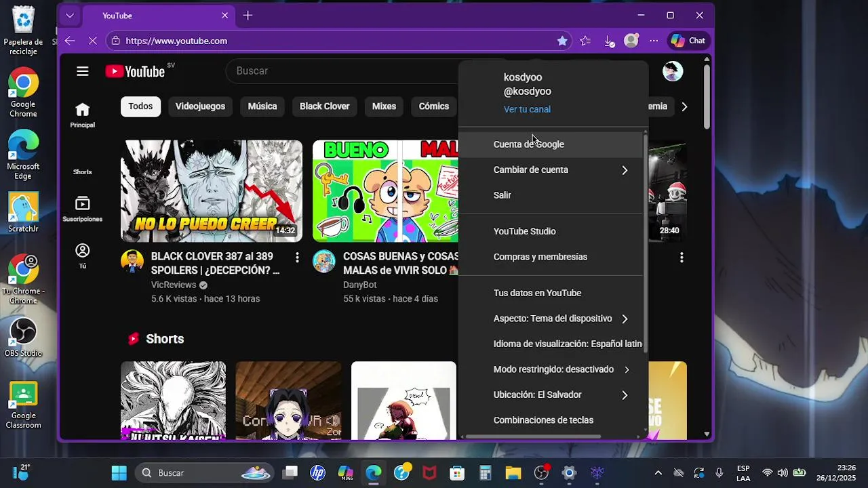Expand Ubicación: El Salvador submenu
The image size is (868, 488).
(x=625, y=395)
